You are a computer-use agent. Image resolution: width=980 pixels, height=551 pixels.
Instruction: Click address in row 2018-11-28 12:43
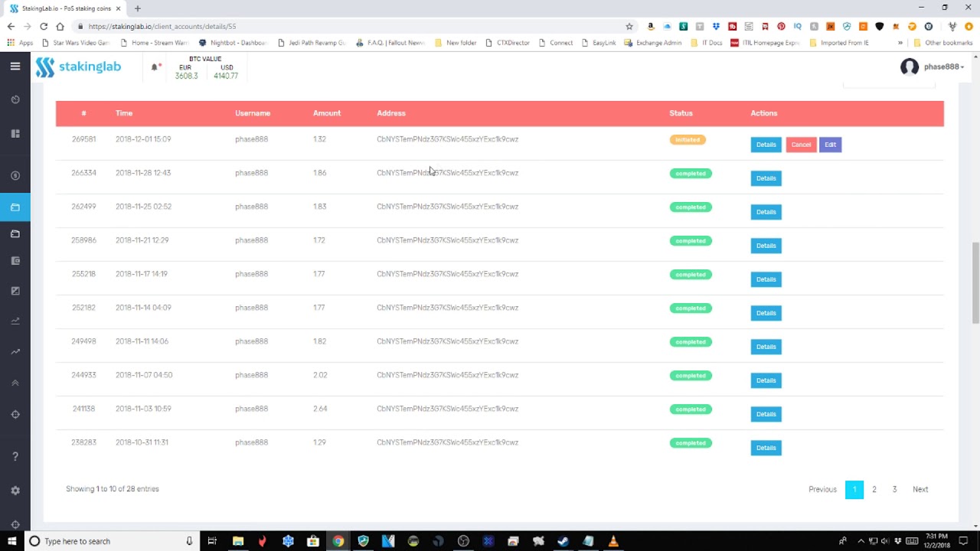(x=447, y=173)
